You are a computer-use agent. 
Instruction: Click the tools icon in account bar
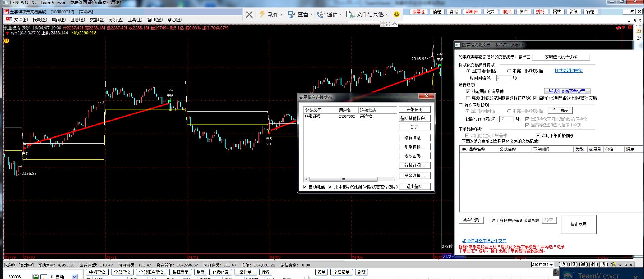click(x=613, y=265)
